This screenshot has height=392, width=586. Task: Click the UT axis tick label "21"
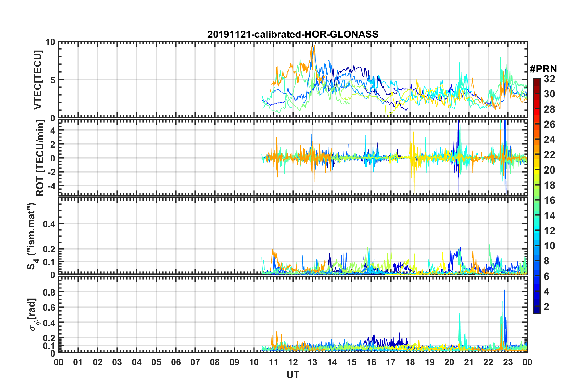pos(469,362)
